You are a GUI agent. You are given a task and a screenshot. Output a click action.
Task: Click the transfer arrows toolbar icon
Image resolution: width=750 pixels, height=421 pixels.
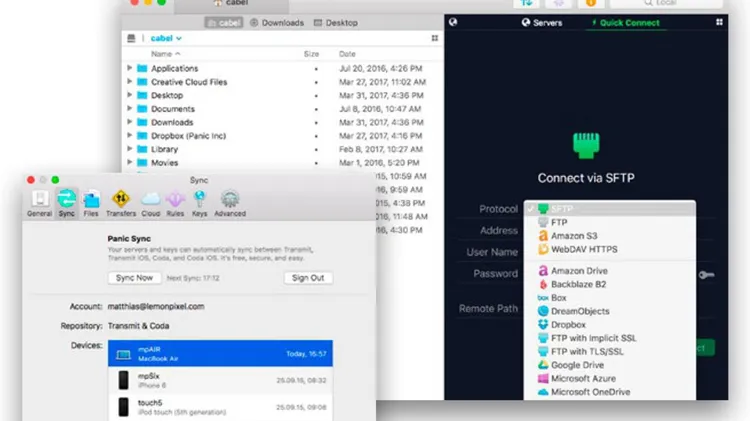pyautogui.click(x=527, y=3)
